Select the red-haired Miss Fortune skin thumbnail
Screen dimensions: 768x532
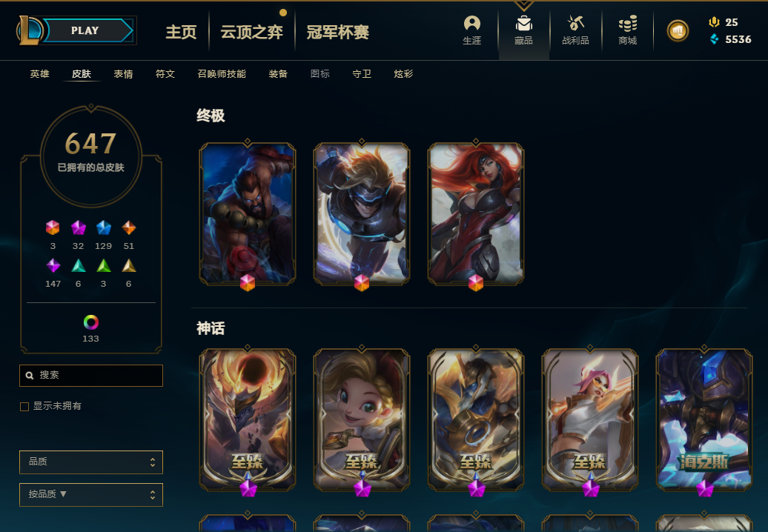pyautogui.click(x=476, y=214)
